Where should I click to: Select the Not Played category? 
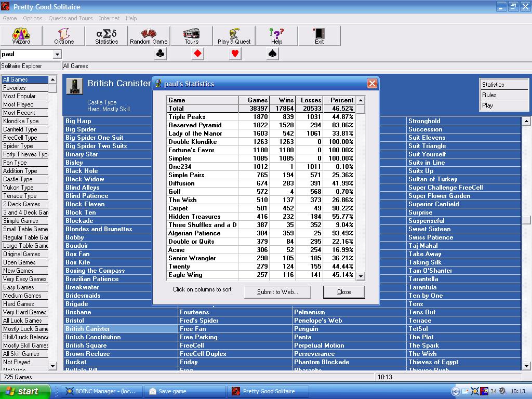pyautogui.click(x=25, y=362)
